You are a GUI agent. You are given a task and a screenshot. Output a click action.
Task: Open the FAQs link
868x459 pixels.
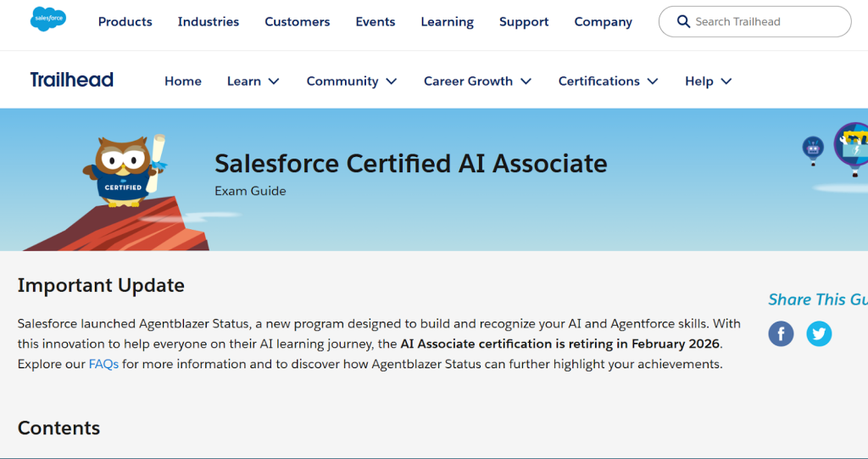coord(103,364)
